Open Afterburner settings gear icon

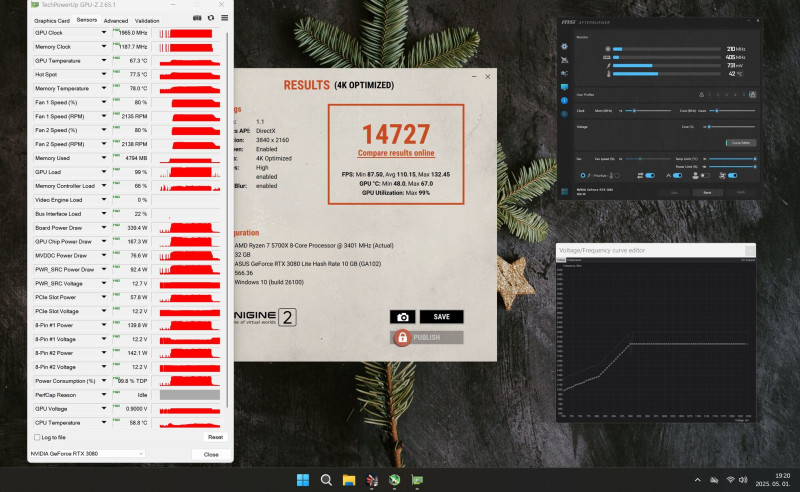tap(564, 46)
